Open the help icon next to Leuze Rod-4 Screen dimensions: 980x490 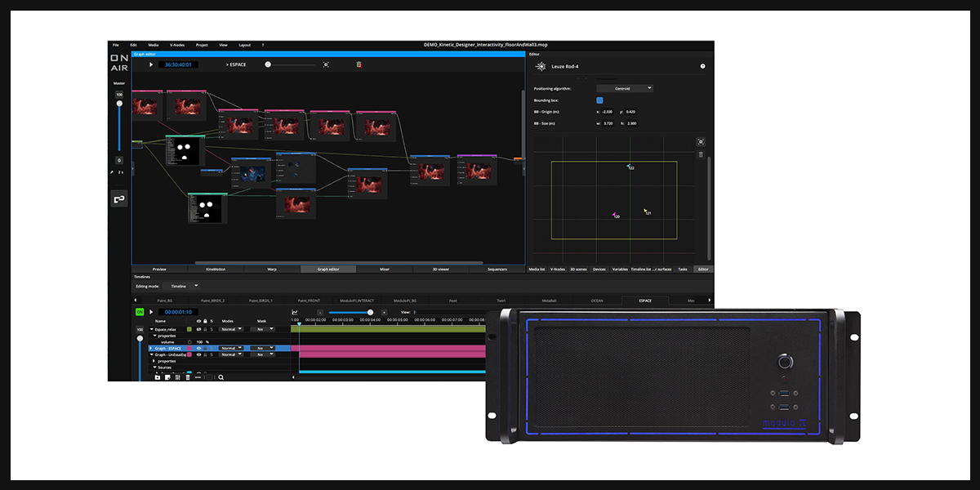(702, 66)
